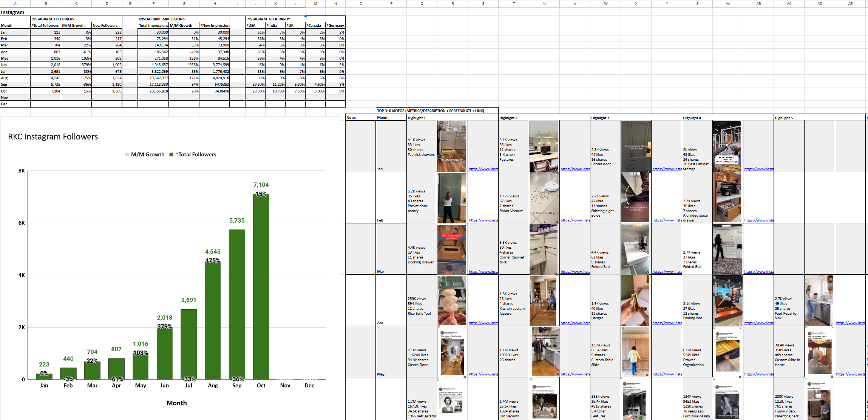
Task: Select column header B
Action: (46, 3)
